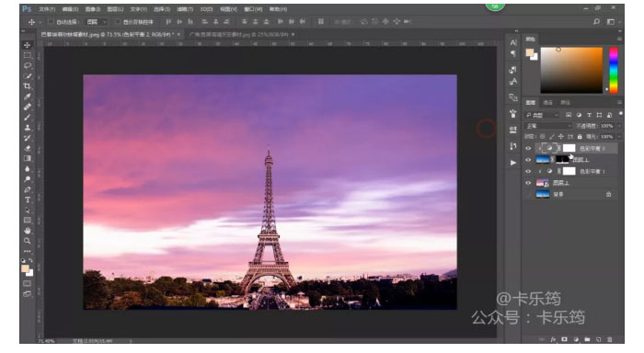Screen dimensions: 644x353
Task: Open the fill slider dropdown arrow
Action: 619,136
